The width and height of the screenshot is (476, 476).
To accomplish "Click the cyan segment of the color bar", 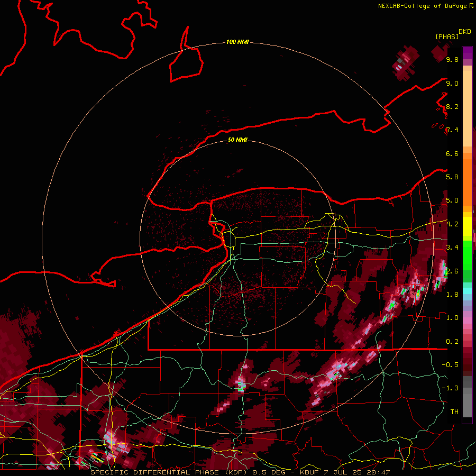I will click(467, 291).
